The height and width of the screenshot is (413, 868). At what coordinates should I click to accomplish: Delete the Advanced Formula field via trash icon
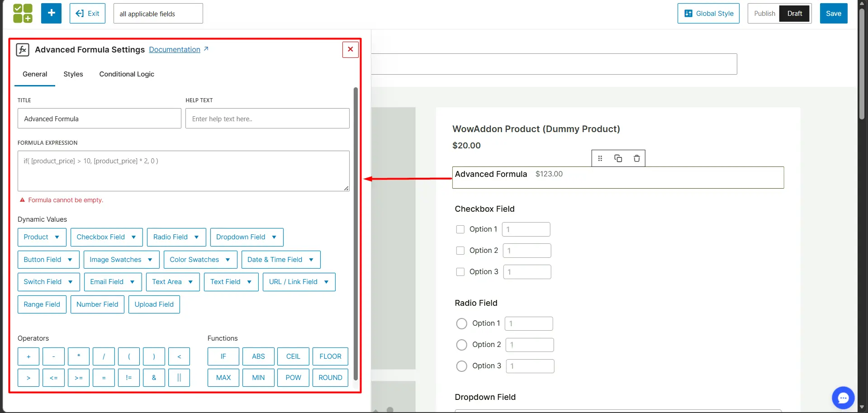tap(636, 158)
